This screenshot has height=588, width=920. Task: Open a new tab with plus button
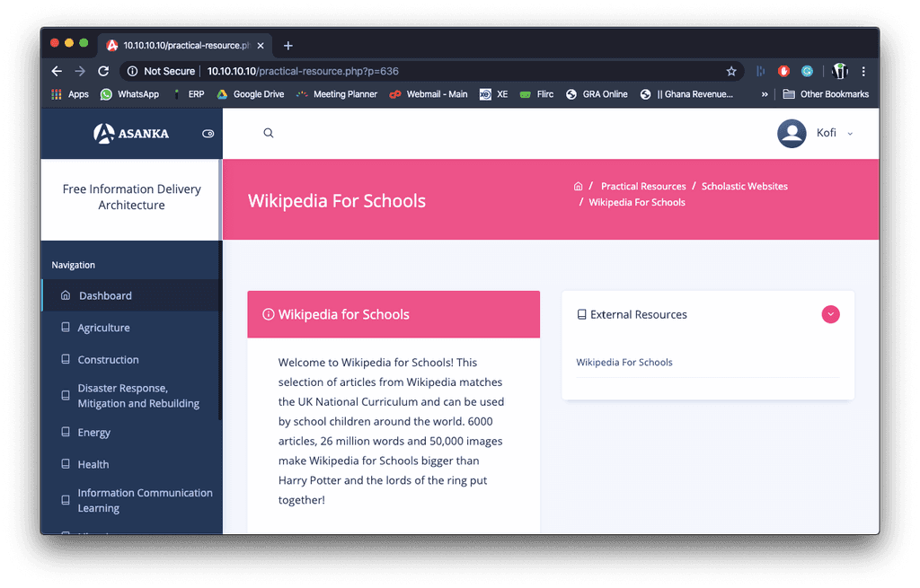(288, 46)
